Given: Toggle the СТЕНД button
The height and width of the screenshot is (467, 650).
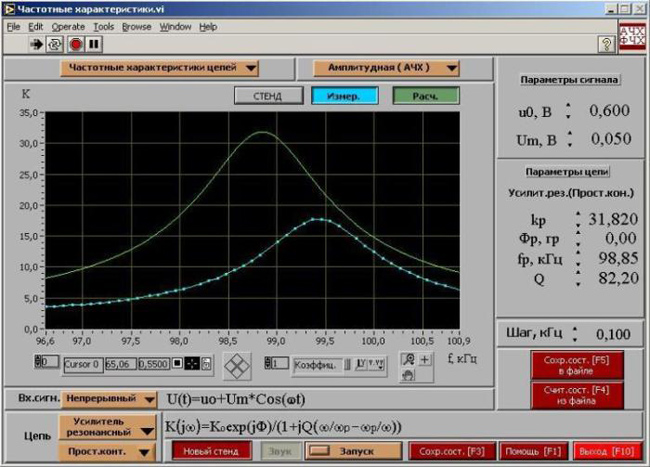Looking at the screenshot, I should pyautogui.click(x=268, y=96).
